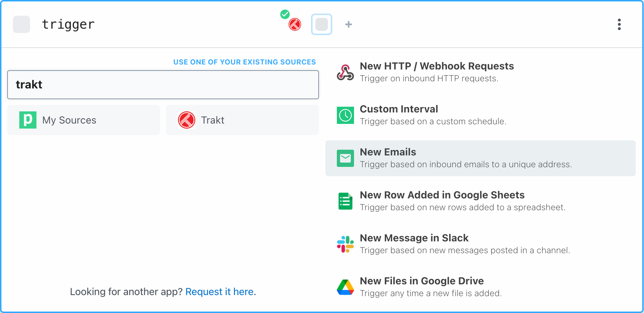Choose the My Sources app tile
The height and width of the screenshot is (313, 644).
point(84,120)
